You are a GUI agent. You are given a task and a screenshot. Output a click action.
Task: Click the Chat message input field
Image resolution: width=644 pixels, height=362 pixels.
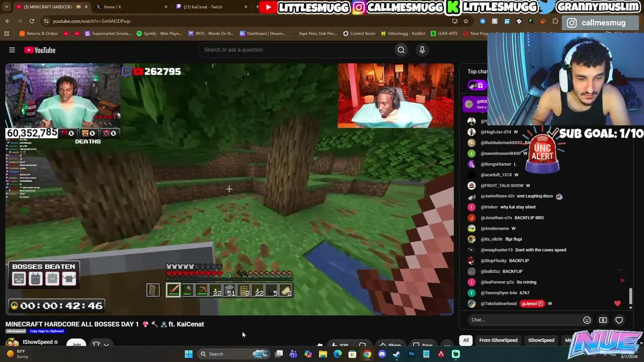[523, 320]
